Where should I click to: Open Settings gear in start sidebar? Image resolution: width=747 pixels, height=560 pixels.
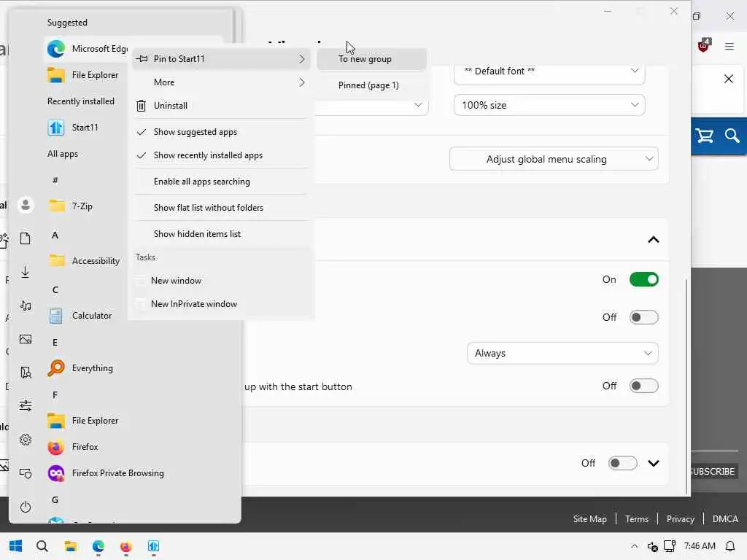pyautogui.click(x=26, y=440)
